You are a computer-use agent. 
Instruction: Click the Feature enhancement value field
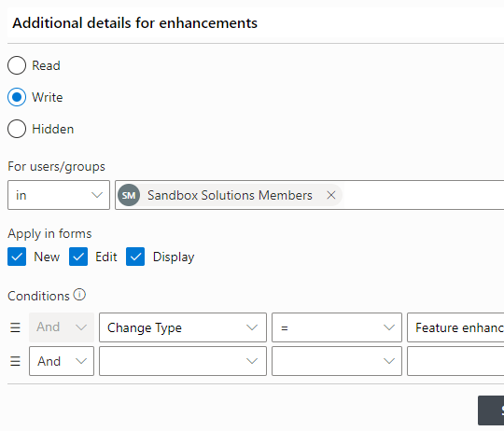[x=455, y=327]
